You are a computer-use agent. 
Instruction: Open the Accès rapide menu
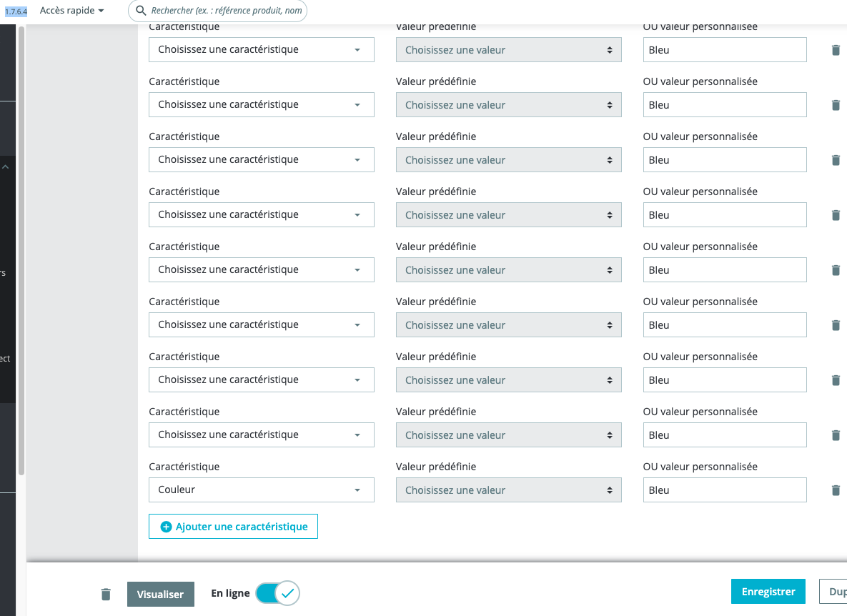(x=71, y=11)
